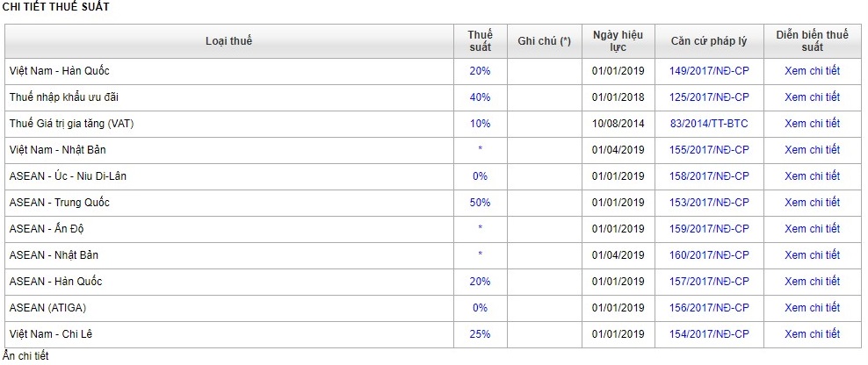This screenshot has width=868, height=365.
Task: Open decree 153/2017/NĐ-CP for ASEAN - Trung Quốc
Action: (x=709, y=203)
